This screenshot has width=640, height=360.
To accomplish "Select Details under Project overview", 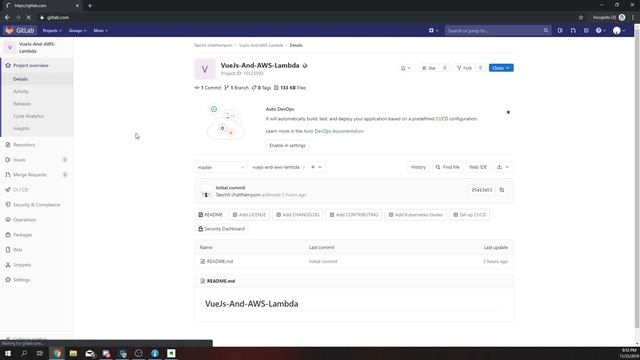I will [20, 79].
